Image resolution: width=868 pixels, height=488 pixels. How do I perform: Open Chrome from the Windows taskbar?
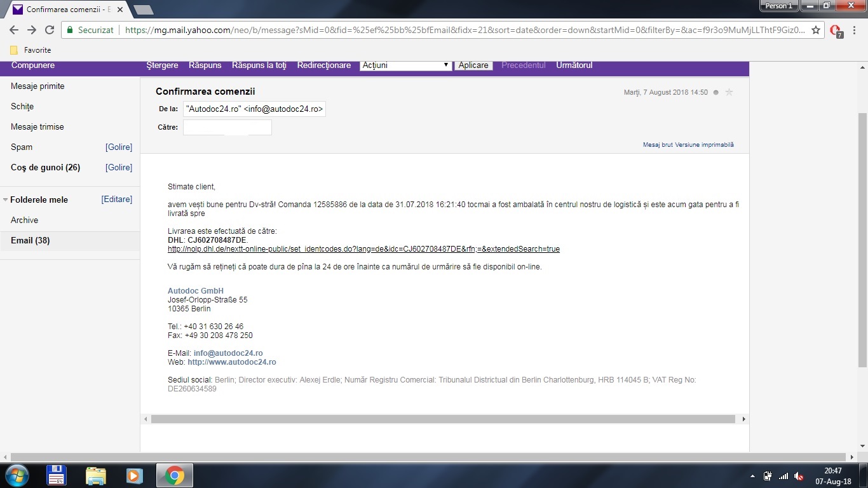click(175, 475)
